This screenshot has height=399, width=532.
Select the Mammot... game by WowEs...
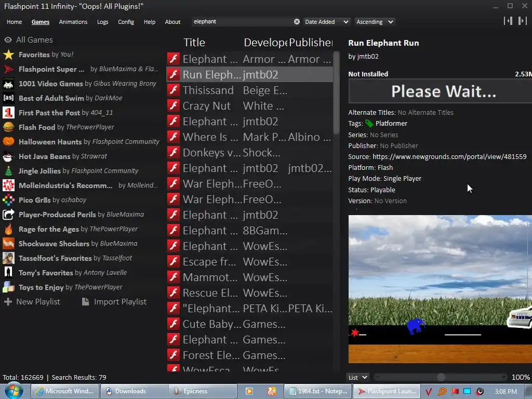click(250, 277)
